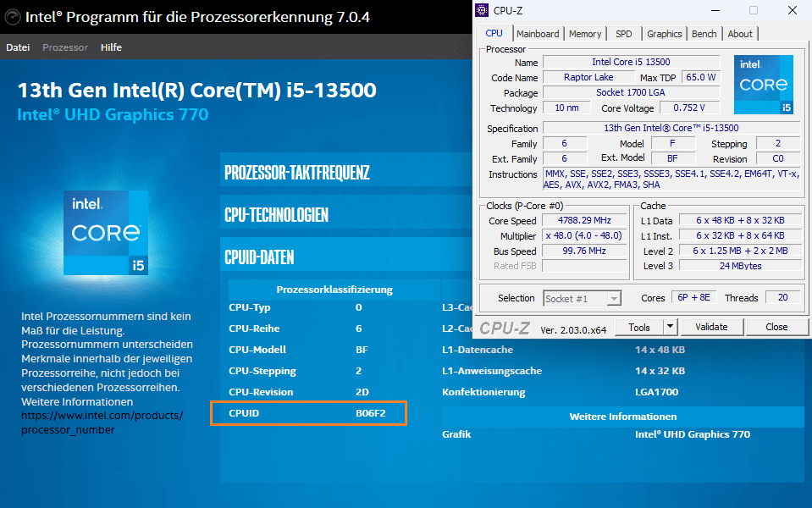
Task: Click the Name field Intel Core i5 13500
Action: 632,62
